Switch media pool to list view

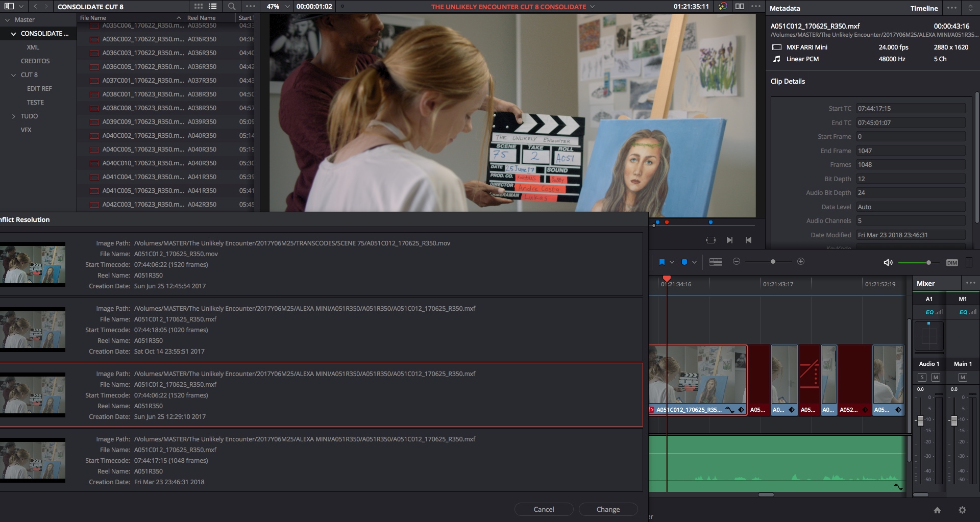(x=213, y=7)
